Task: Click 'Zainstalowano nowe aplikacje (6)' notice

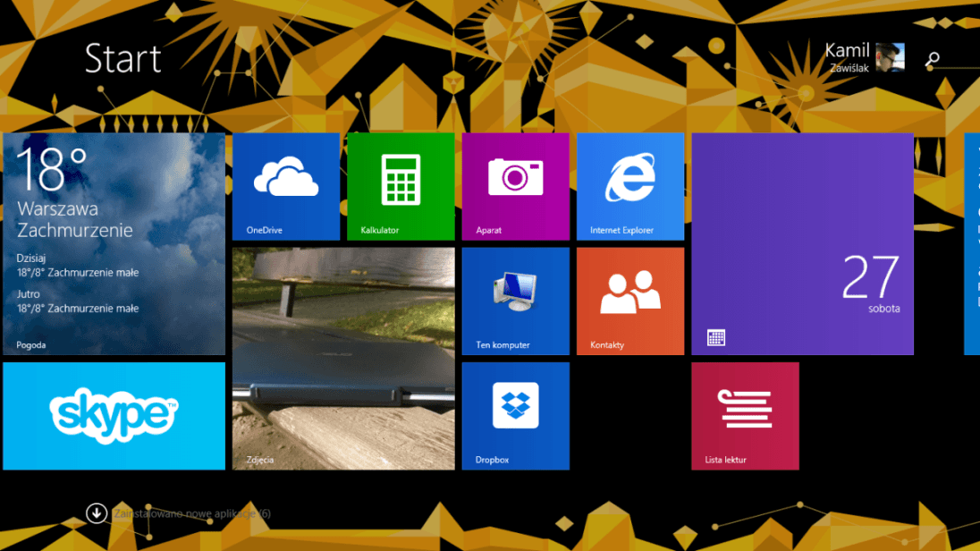Action: pyautogui.click(x=192, y=513)
